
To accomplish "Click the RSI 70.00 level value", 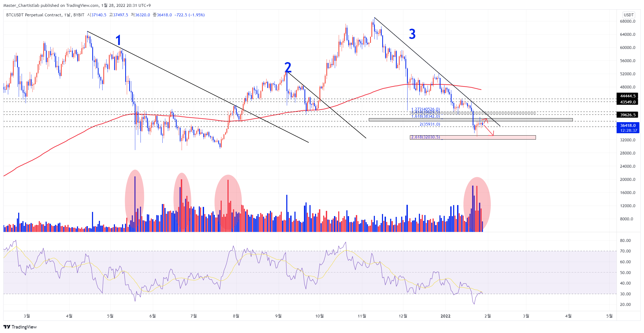I will (x=625, y=251).
